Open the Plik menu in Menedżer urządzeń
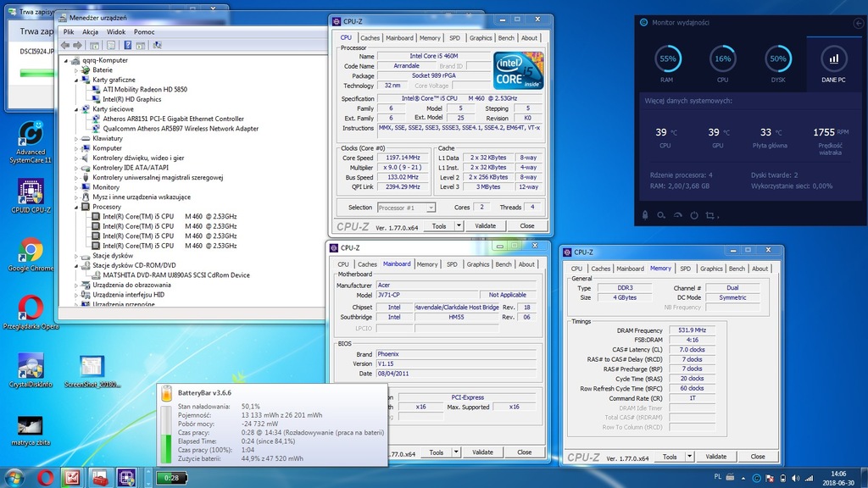Image resolution: width=868 pixels, height=488 pixels. [x=69, y=32]
